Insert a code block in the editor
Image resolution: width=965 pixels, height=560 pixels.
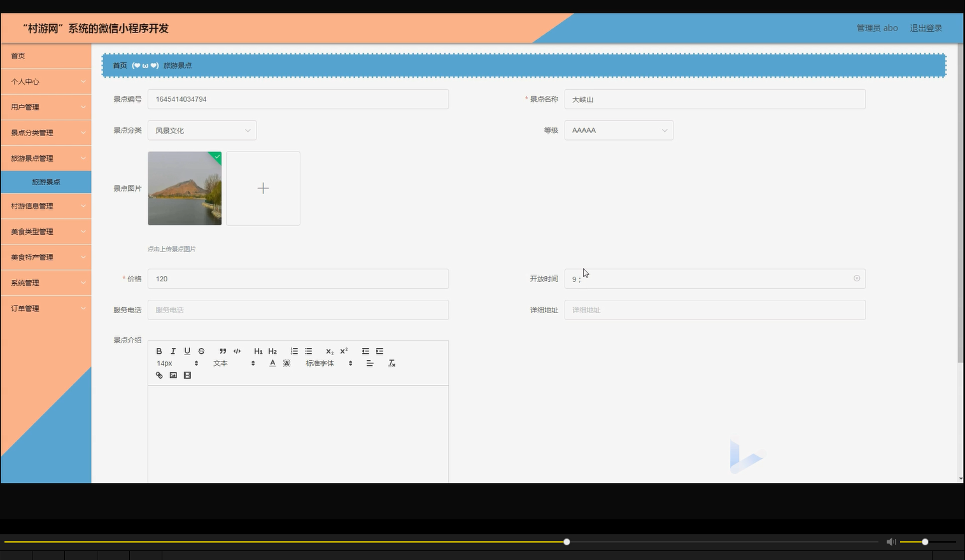[x=237, y=351]
